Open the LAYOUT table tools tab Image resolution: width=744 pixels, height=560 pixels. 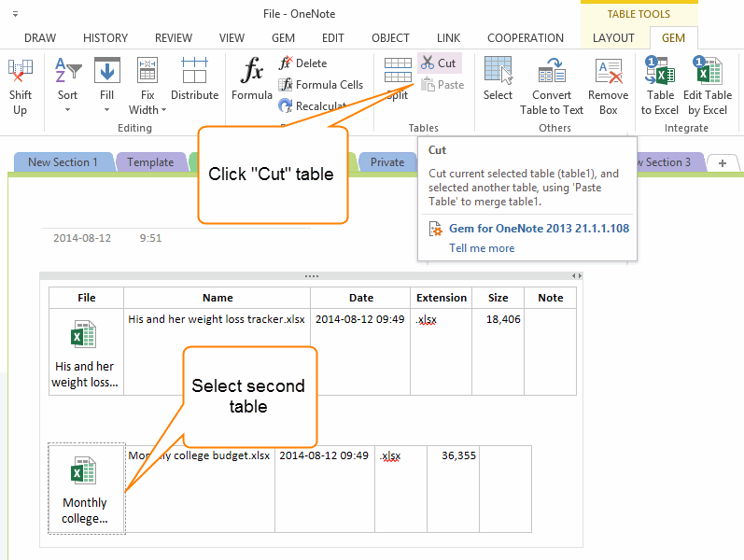point(613,38)
